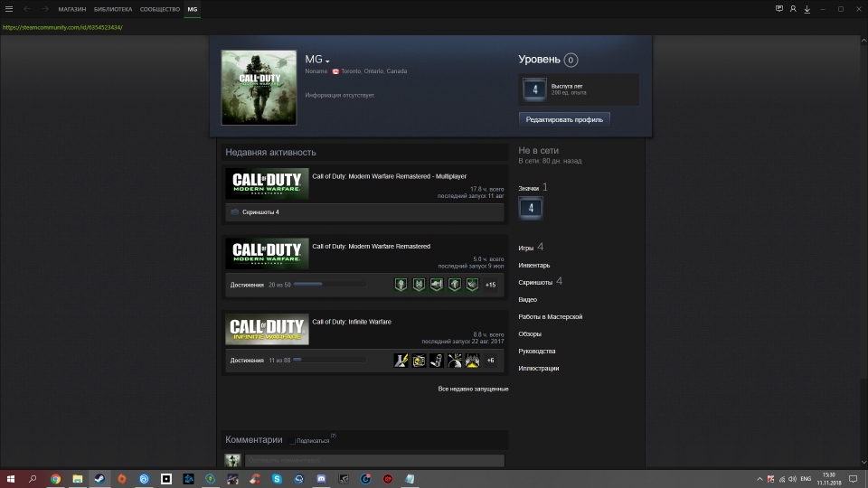Open the hamburger menu in Steam
This screenshot has width=868, height=488.
(x=9, y=9)
